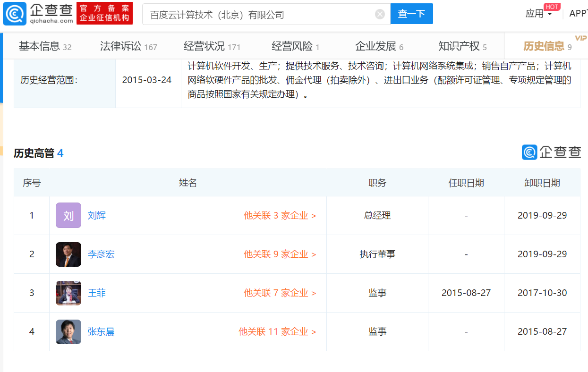
Task: Switch to the 经营风险 tab
Action: pos(296,46)
